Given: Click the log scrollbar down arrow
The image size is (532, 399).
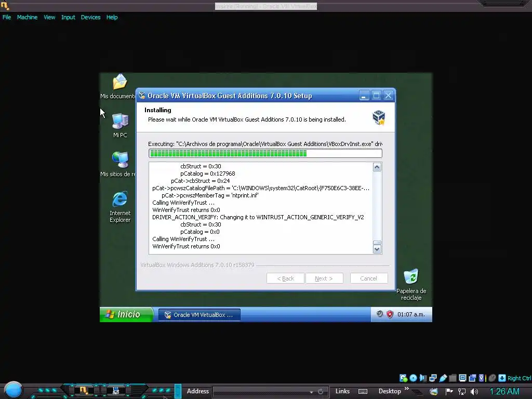Looking at the screenshot, I should point(377,249).
